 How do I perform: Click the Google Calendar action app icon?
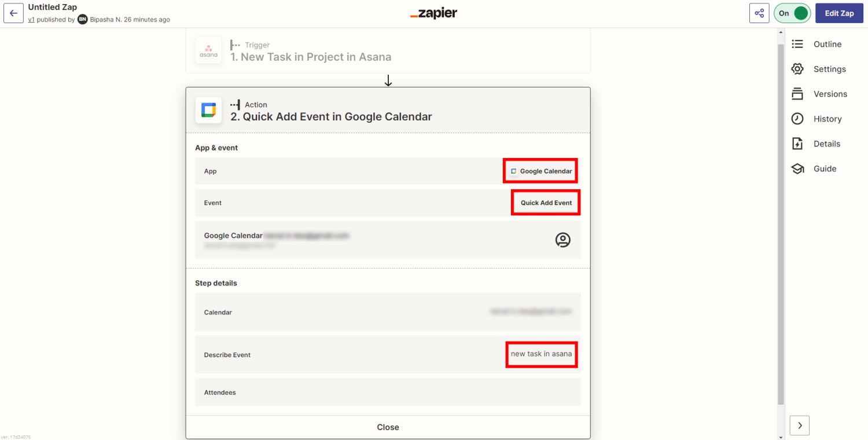[208, 110]
